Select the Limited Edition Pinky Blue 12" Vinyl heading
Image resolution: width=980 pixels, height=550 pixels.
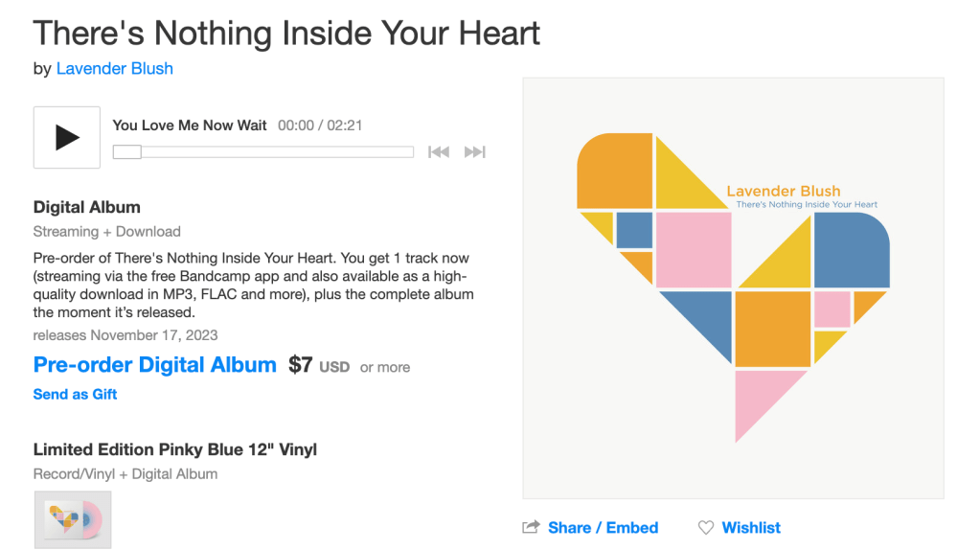[x=175, y=449]
